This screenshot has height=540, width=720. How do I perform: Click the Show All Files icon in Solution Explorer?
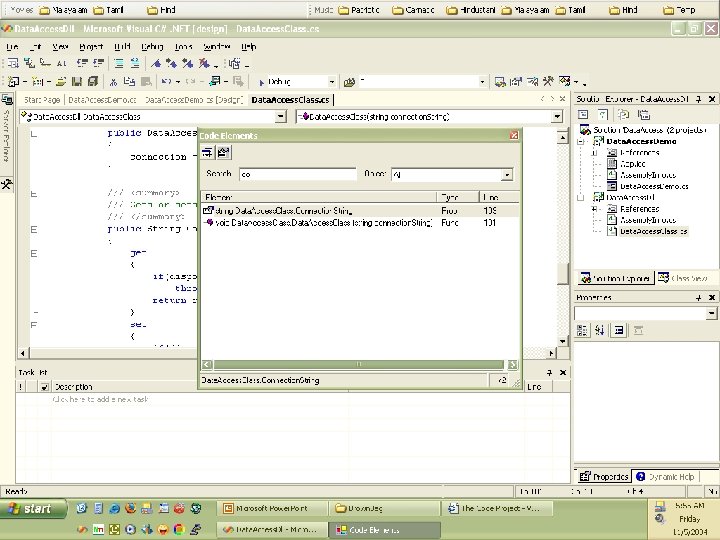pyautogui.click(x=644, y=115)
